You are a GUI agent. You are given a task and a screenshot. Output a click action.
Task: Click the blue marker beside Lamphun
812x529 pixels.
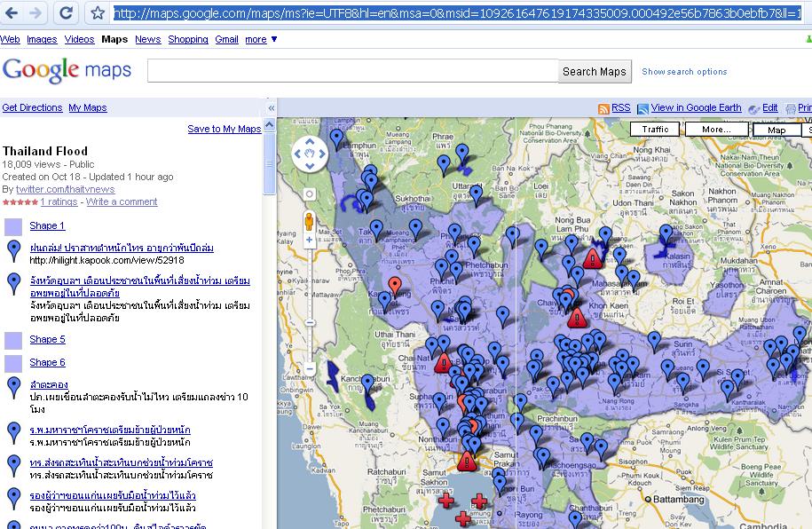click(336, 139)
